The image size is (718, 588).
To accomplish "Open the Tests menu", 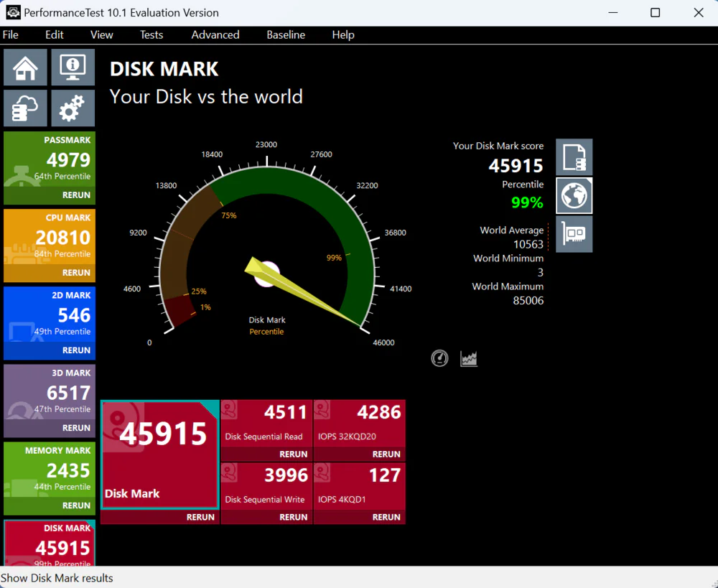I will 151,34.
